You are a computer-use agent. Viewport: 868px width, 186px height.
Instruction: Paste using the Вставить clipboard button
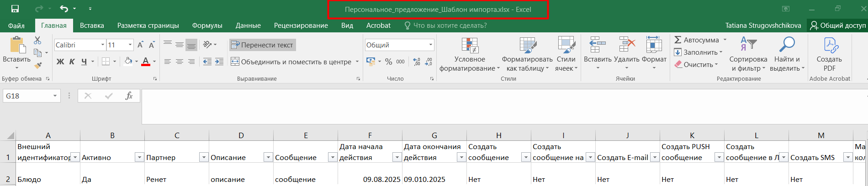tap(16, 53)
